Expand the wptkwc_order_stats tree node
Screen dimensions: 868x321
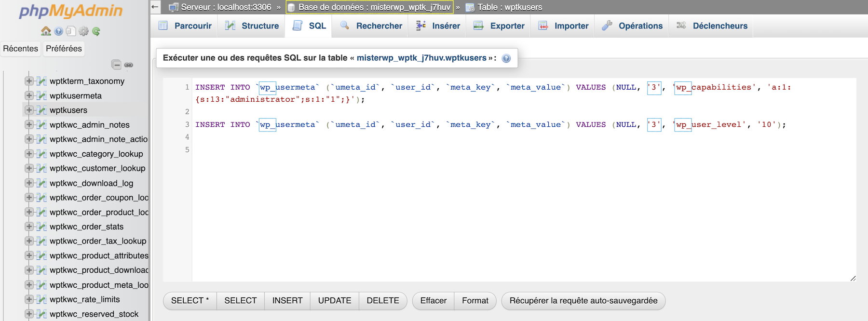pyautogui.click(x=29, y=227)
